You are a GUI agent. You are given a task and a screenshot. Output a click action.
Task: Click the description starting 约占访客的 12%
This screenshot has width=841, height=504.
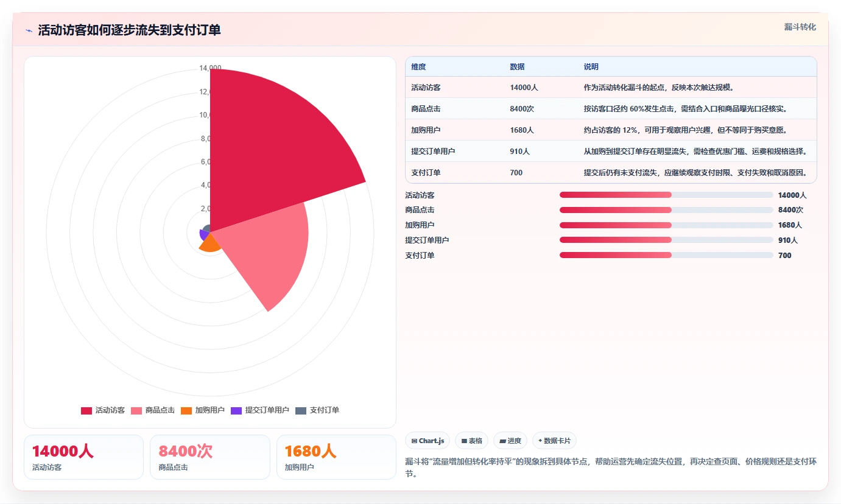point(686,130)
